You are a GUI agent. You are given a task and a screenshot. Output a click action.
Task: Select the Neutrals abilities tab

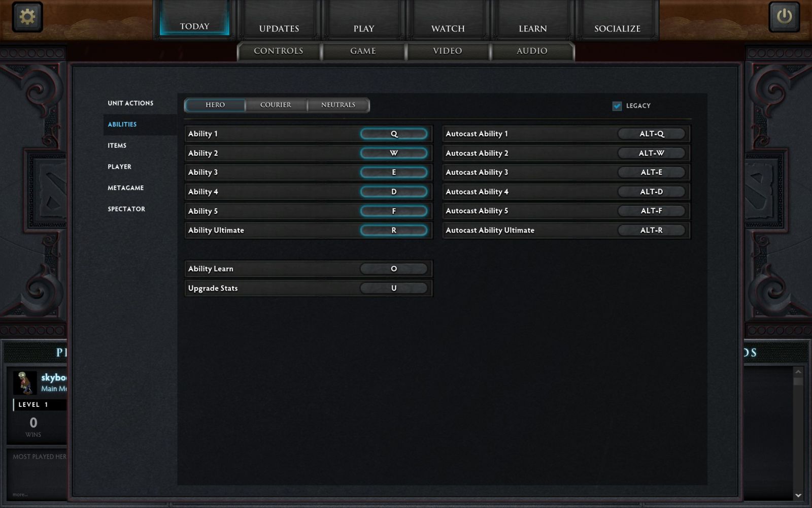[338, 105]
